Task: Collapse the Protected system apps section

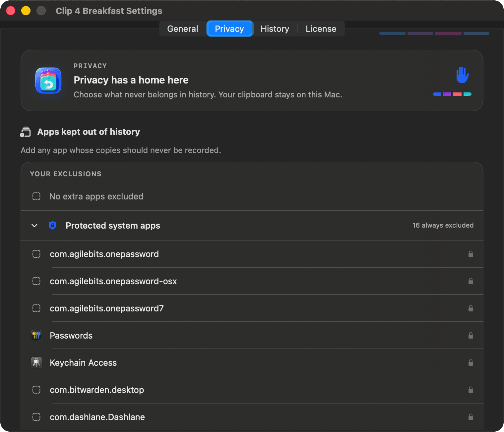Action: click(34, 226)
